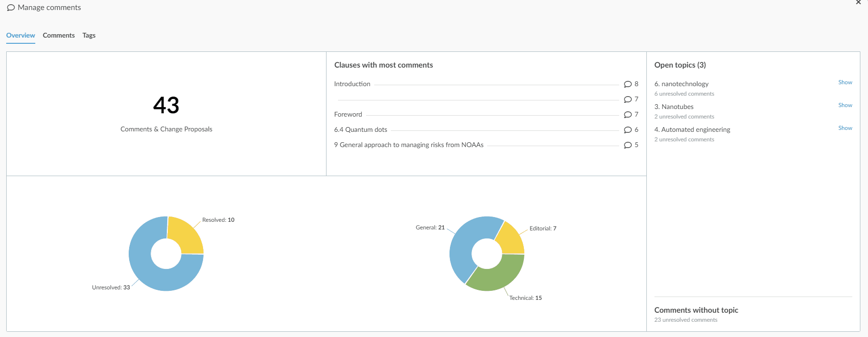Click the comment icon on Quantum dots row
This screenshot has height=337, width=868.
coord(628,130)
